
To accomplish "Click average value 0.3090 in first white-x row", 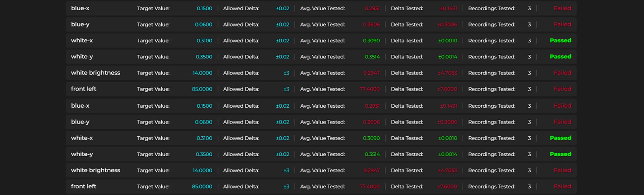I will click(371, 41).
